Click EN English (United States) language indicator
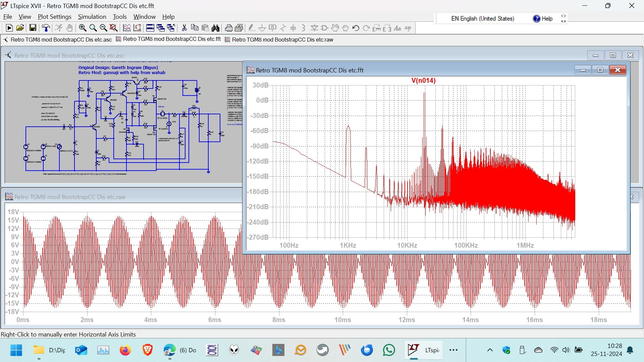The height and width of the screenshot is (362, 644). pyautogui.click(x=482, y=19)
